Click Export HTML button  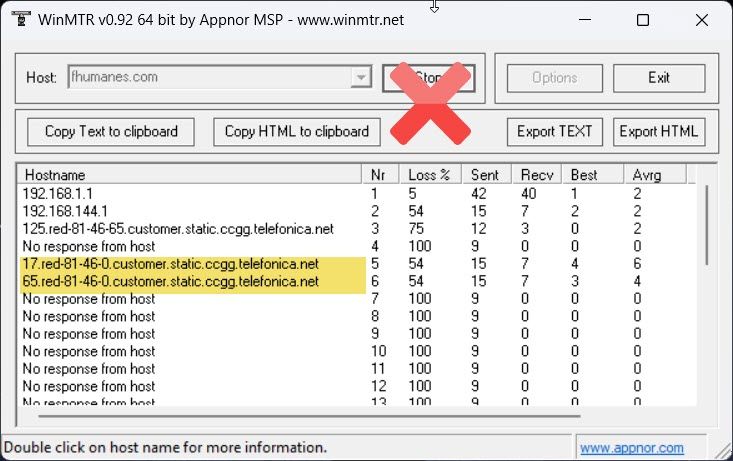pos(658,131)
